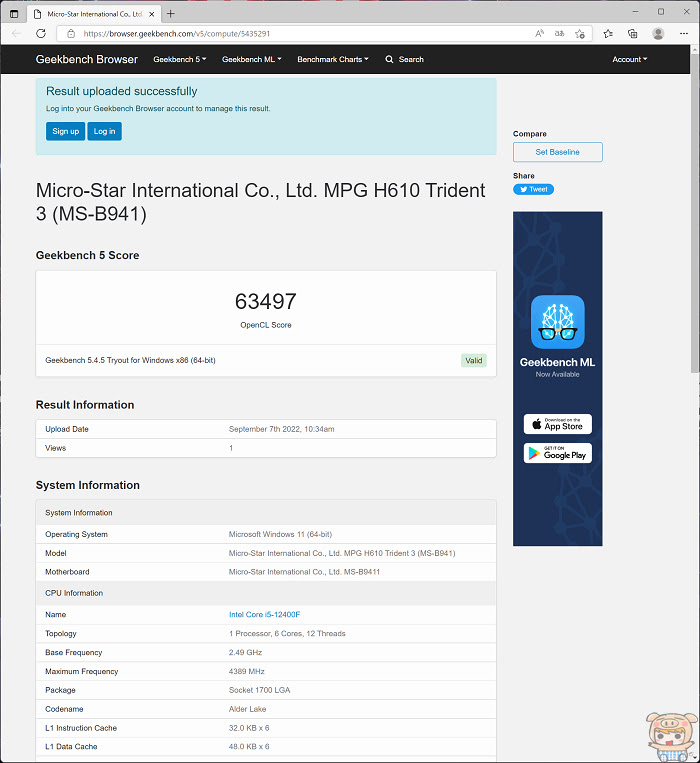Screen dimensions: 700x763
Task: Toggle the read aloud icon
Action: (x=539, y=34)
